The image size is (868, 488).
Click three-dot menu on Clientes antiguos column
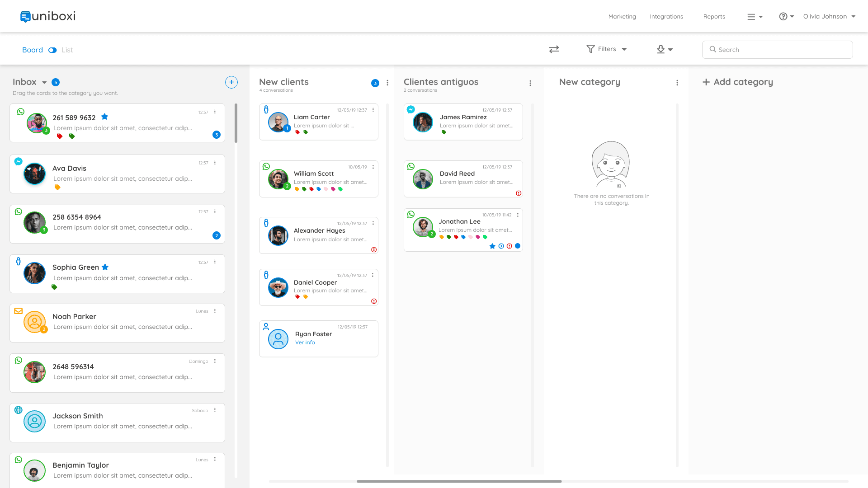530,83
